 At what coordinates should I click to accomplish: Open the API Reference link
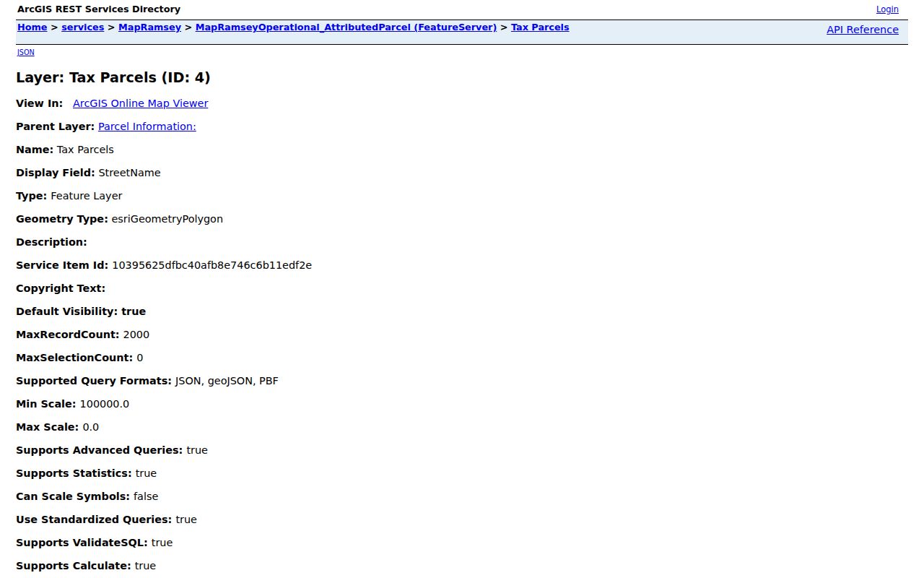click(x=863, y=30)
